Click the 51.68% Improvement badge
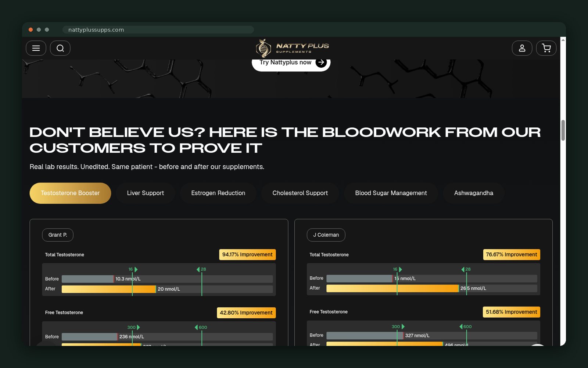 click(x=512, y=312)
